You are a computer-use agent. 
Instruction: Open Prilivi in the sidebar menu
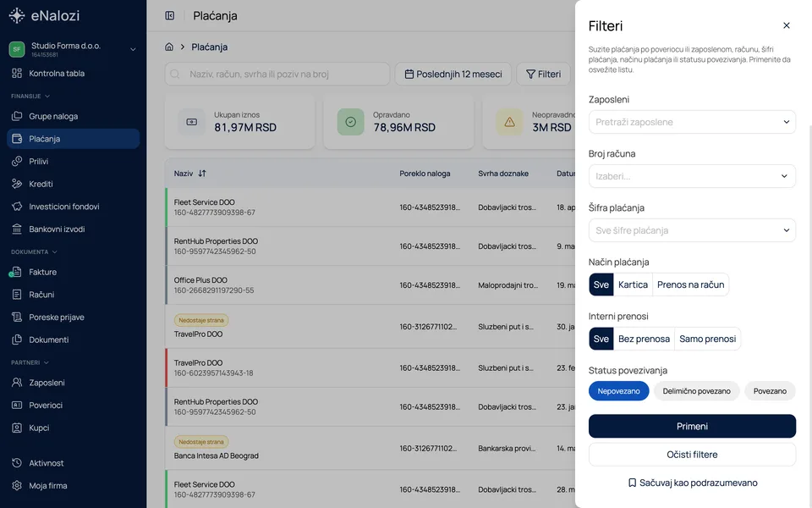click(73, 161)
